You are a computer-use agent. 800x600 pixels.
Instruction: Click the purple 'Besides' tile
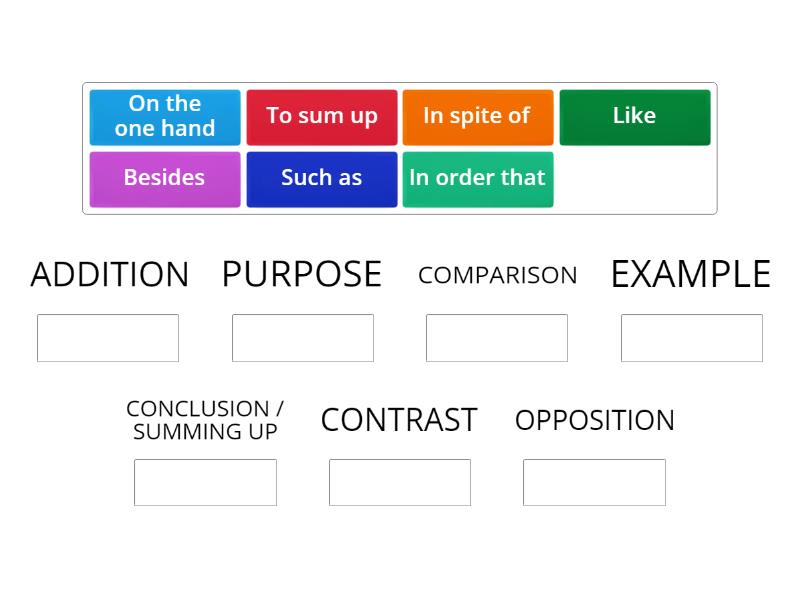(x=164, y=179)
